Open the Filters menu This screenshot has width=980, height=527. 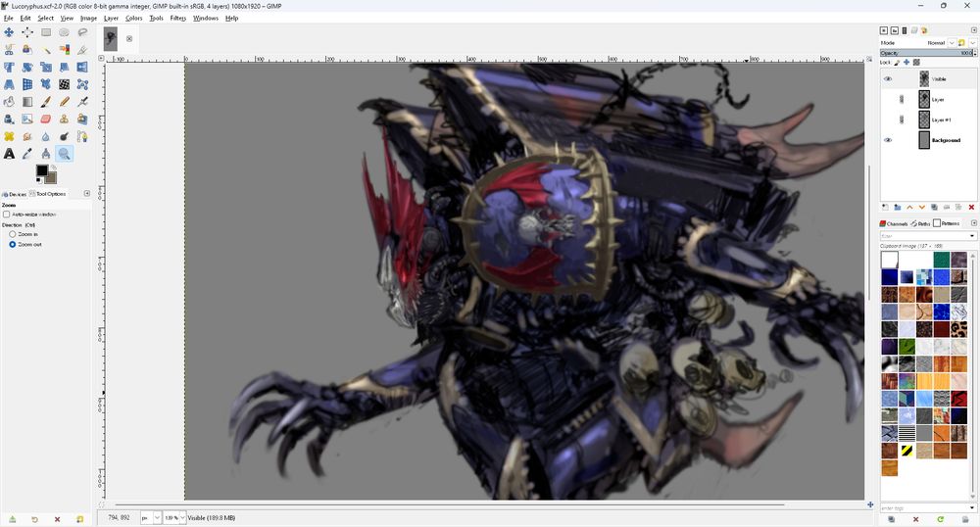pos(177,18)
